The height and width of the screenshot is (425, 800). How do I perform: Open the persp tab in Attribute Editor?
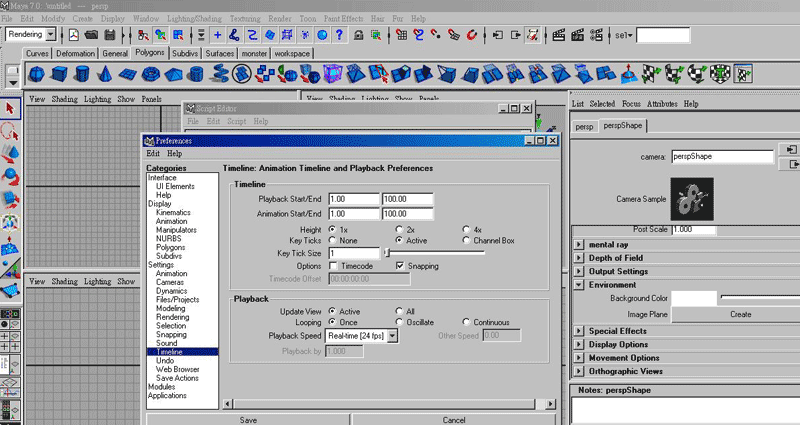[584, 127]
